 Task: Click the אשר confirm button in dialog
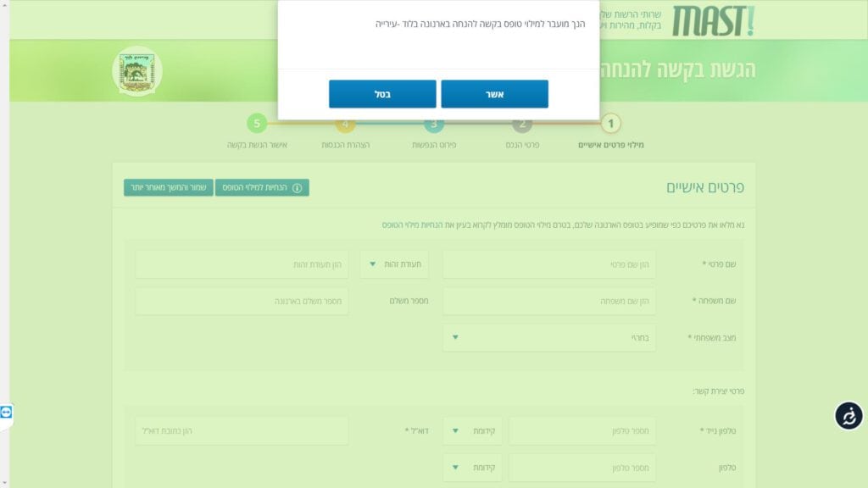click(x=494, y=94)
